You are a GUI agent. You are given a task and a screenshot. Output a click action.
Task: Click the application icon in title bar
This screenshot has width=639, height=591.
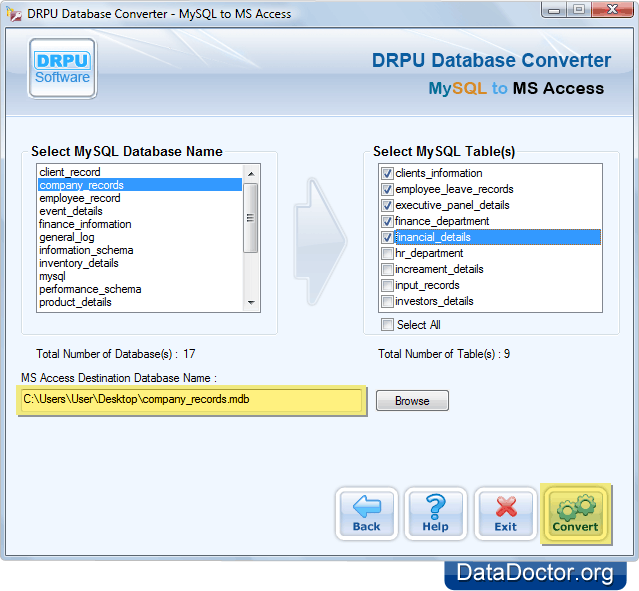pyautogui.click(x=14, y=14)
